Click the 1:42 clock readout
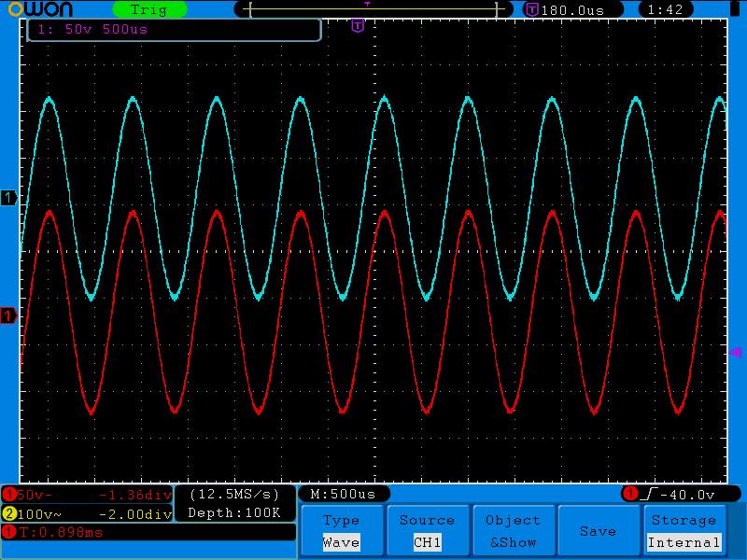This screenshot has width=747, height=560. click(666, 9)
